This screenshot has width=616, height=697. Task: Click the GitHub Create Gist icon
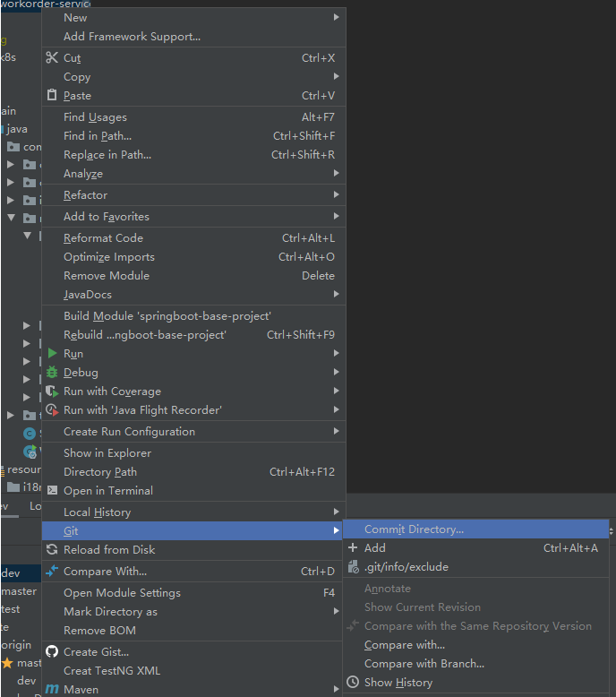click(x=52, y=652)
